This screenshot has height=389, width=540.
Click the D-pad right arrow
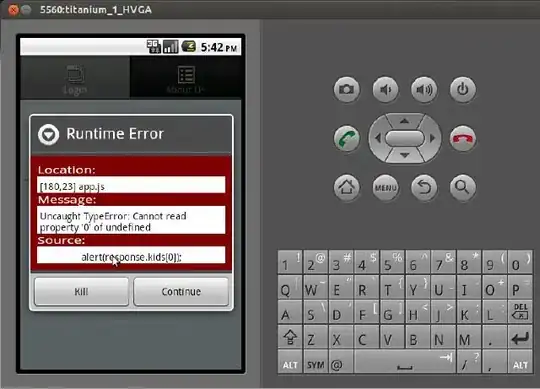coord(432,138)
